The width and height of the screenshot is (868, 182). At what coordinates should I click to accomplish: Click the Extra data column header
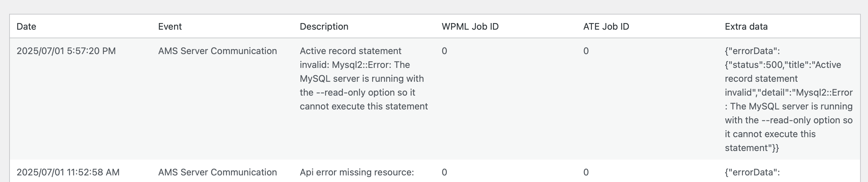tap(746, 26)
